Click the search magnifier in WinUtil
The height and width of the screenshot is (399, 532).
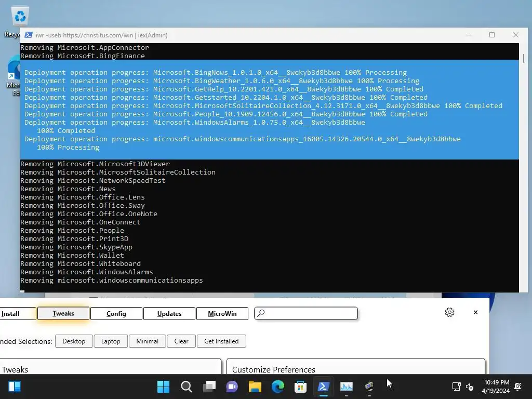(261, 313)
